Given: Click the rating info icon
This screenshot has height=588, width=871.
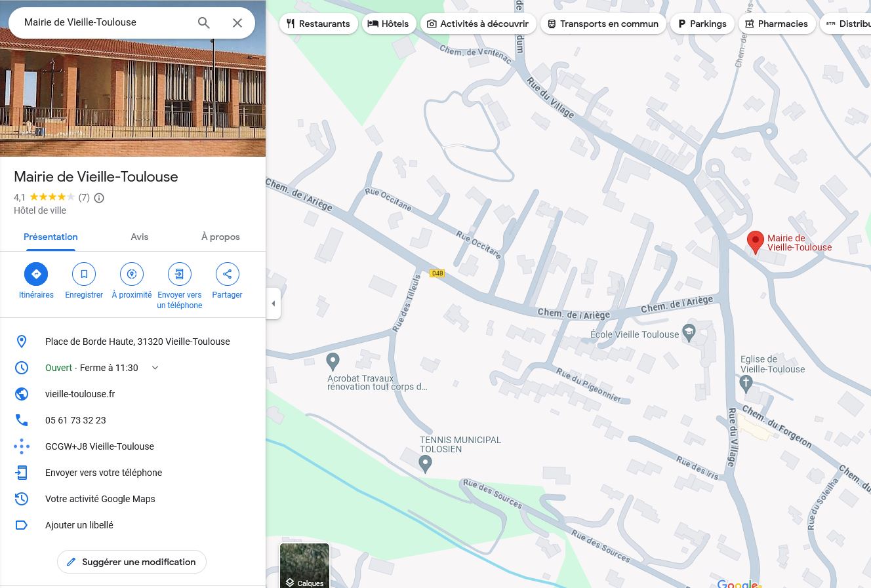Looking at the screenshot, I should point(99,197).
